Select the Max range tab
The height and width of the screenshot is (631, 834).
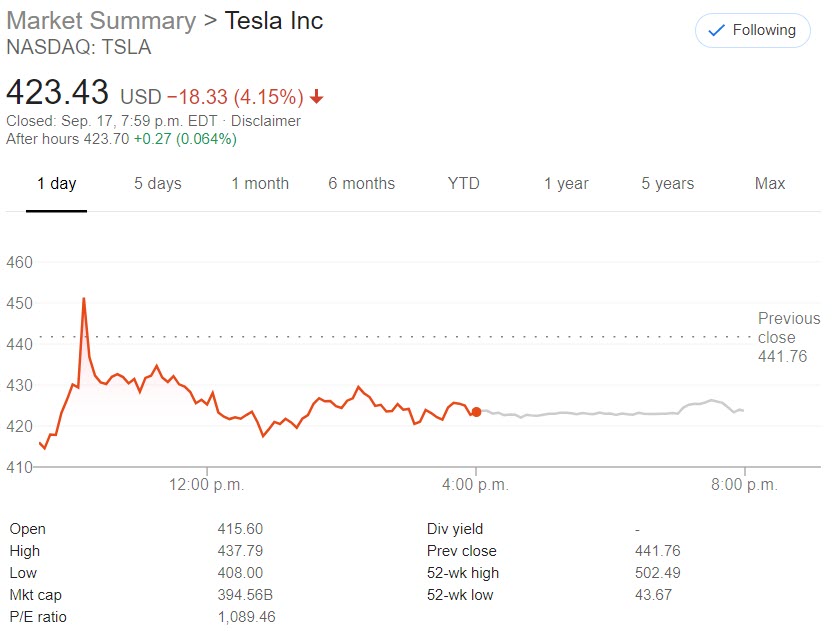pyautogui.click(x=770, y=183)
